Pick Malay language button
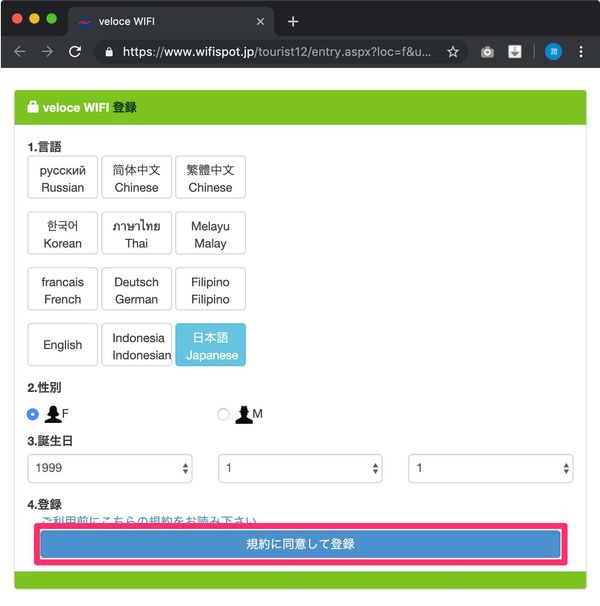Screen dimensions: 600x606 [210, 233]
